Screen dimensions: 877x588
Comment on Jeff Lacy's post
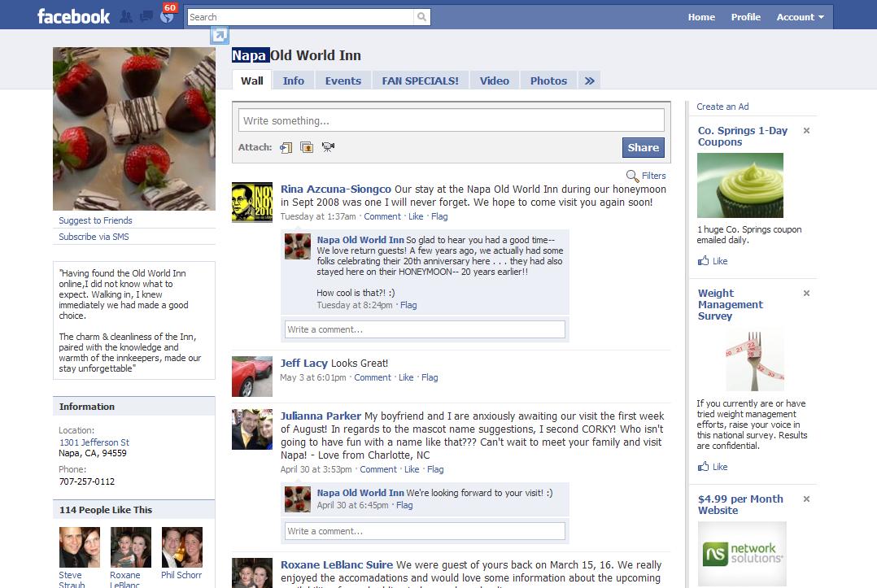pos(373,378)
